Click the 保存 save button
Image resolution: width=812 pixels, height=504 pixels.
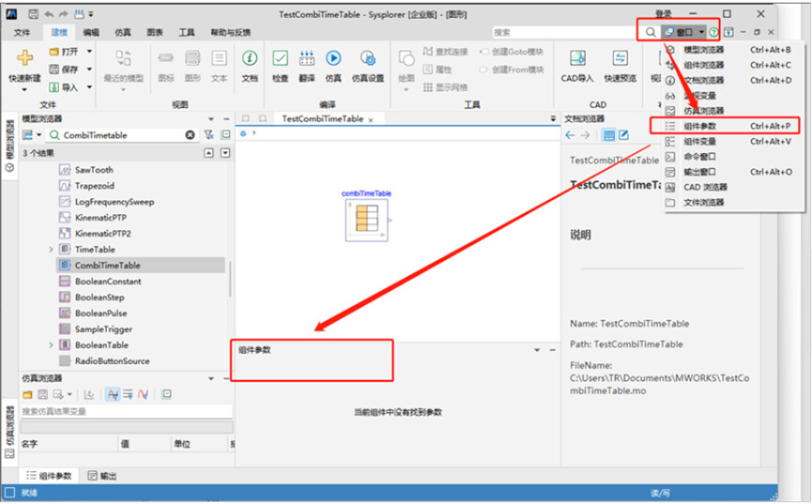coord(64,69)
